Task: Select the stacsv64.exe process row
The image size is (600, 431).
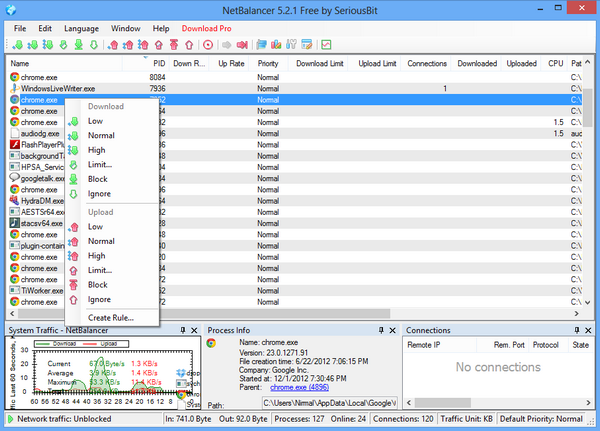Action: pos(295,223)
